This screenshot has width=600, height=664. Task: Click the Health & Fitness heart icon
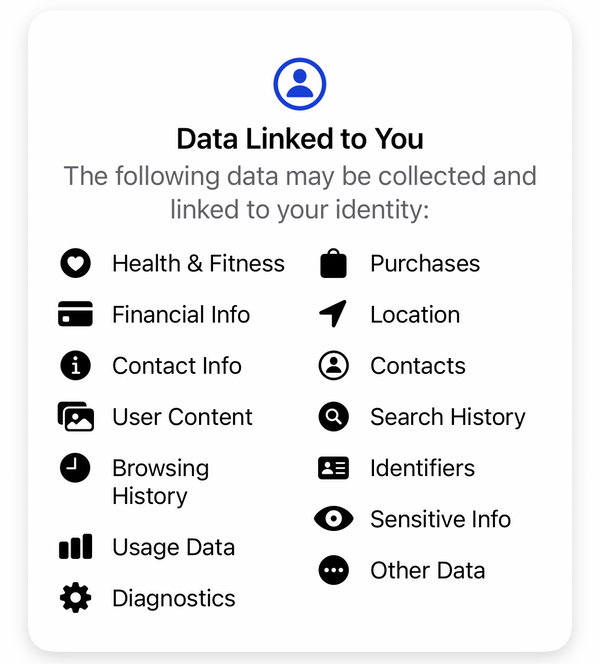click(x=75, y=263)
